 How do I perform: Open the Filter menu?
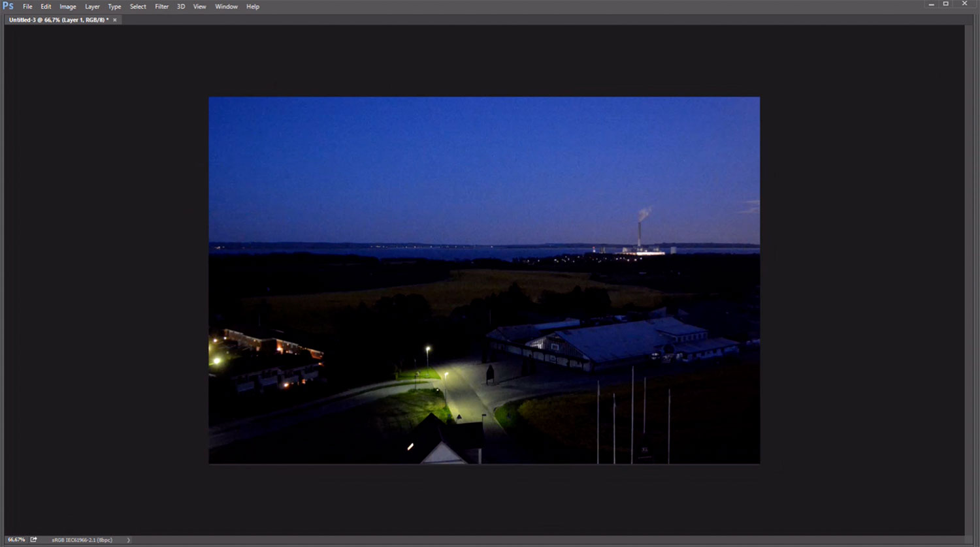coord(161,7)
